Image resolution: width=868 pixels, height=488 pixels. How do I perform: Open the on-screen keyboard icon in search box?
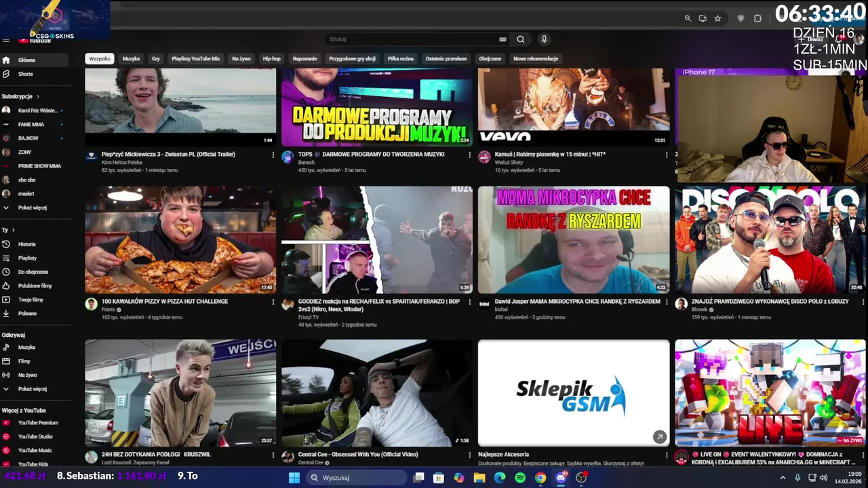point(502,39)
